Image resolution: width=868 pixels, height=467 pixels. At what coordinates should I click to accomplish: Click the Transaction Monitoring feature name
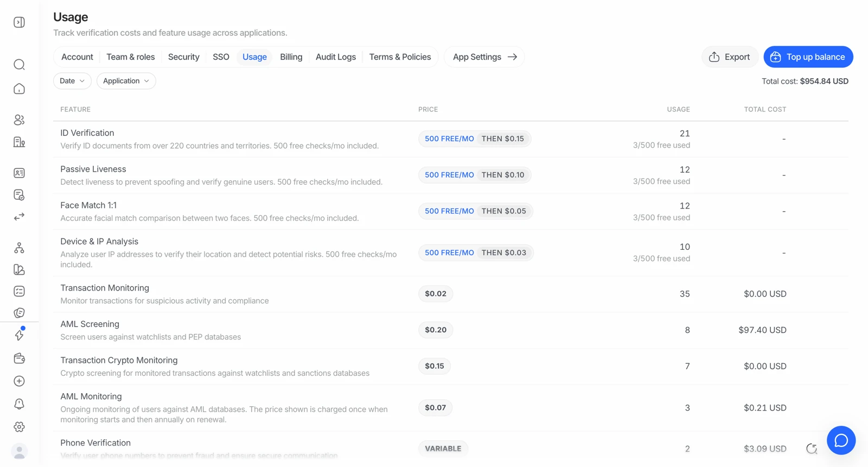(x=105, y=288)
